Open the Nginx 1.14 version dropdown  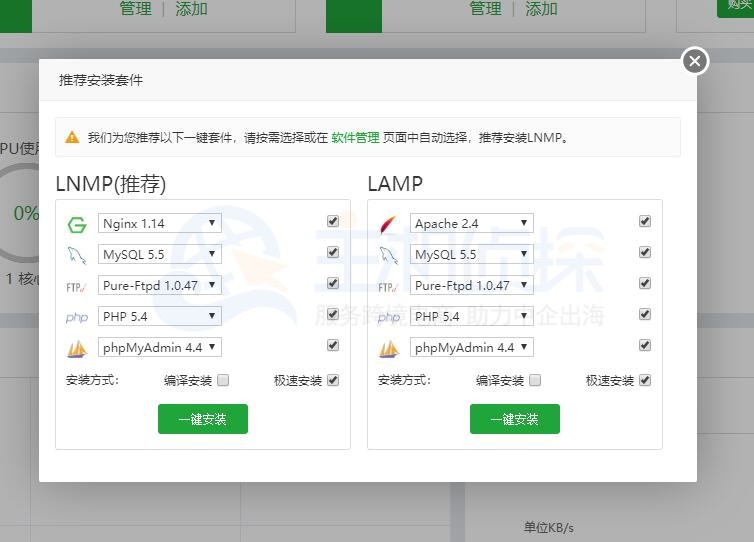160,224
